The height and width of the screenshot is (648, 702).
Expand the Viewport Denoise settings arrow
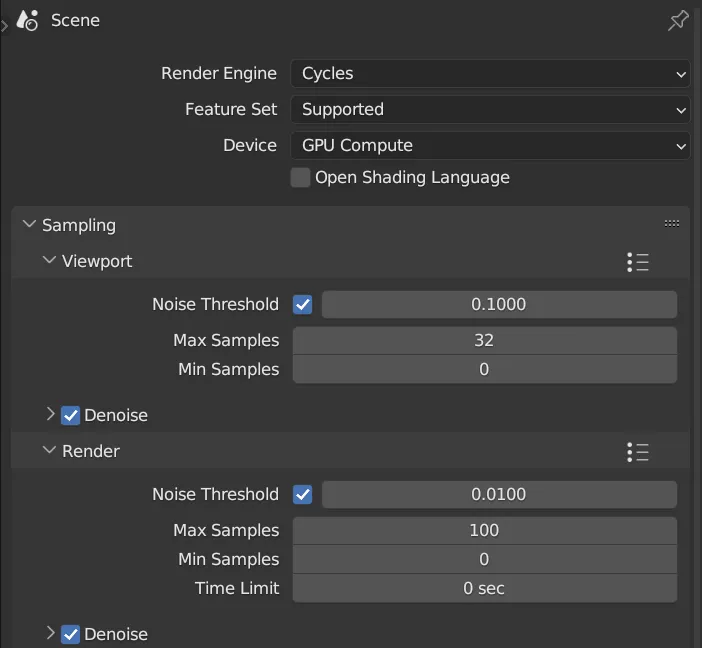[51, 414]
